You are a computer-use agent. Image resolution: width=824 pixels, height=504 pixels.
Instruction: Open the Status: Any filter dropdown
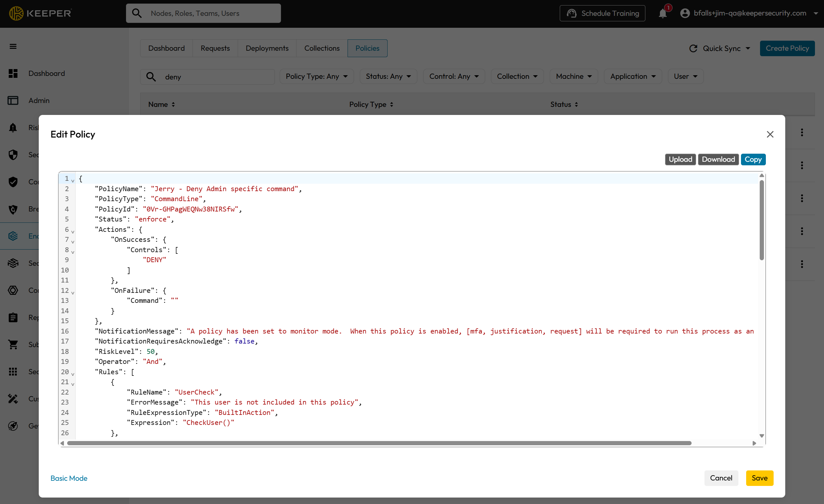pos(388,77)
